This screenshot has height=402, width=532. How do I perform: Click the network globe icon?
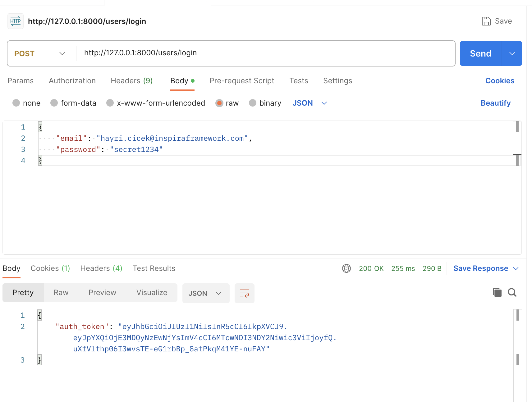pos(346,268)
